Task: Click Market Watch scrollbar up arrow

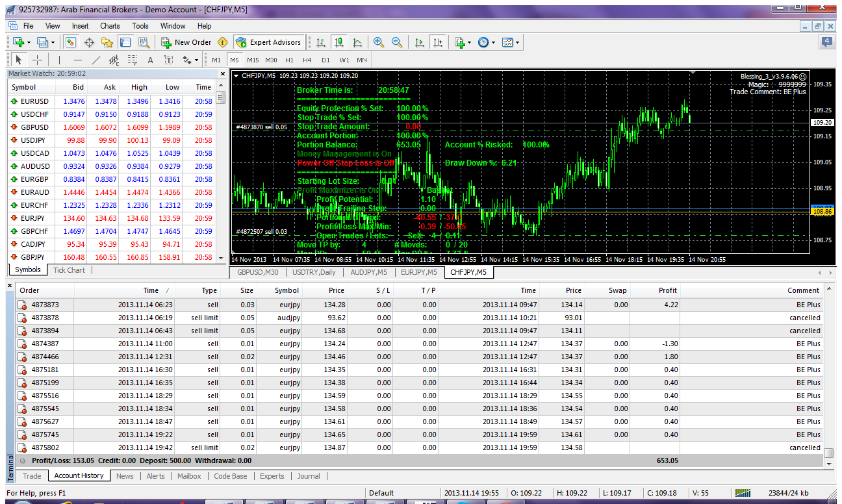Action: coord(221,86)
